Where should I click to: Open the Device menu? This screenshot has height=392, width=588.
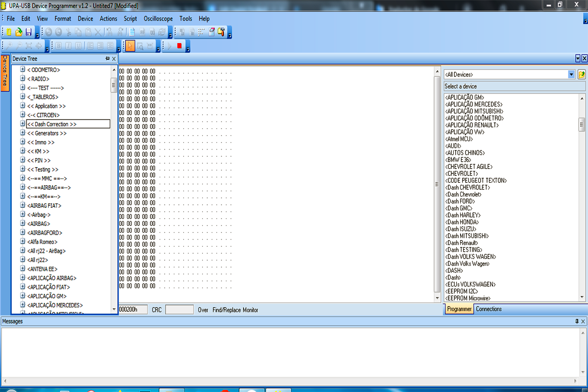point(85,19)
